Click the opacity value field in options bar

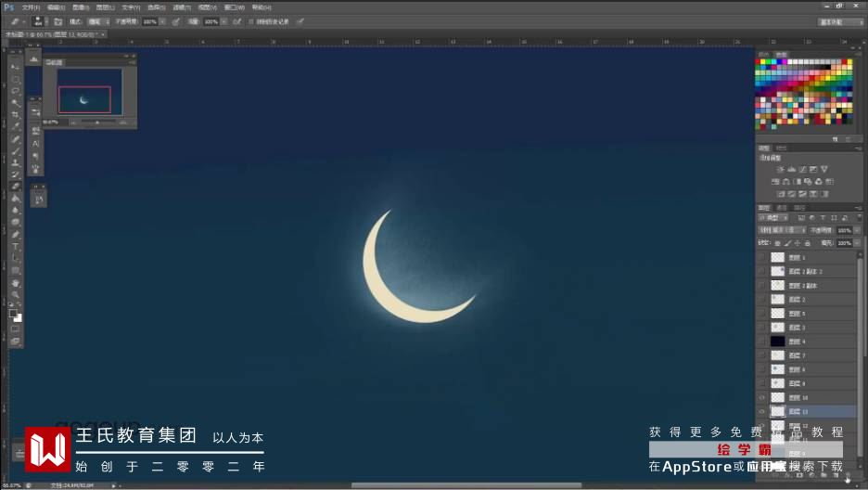[150, 21]
